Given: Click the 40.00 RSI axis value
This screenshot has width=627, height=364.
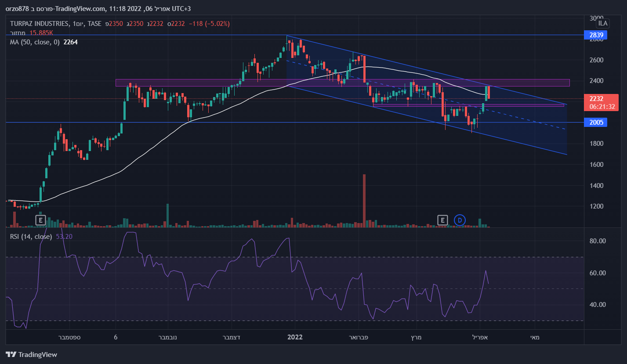Looking at the screenshot, I should [598, 305].
